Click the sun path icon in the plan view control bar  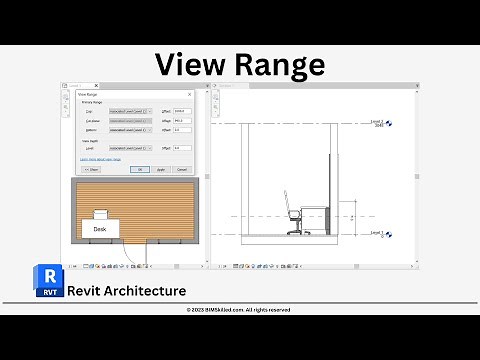pos(97,266)
